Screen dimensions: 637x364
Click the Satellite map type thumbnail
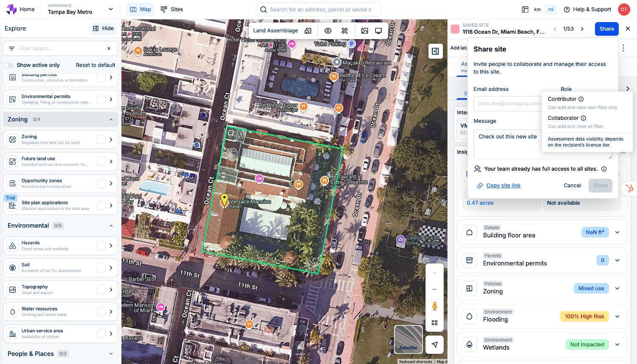tap(408, 339)
